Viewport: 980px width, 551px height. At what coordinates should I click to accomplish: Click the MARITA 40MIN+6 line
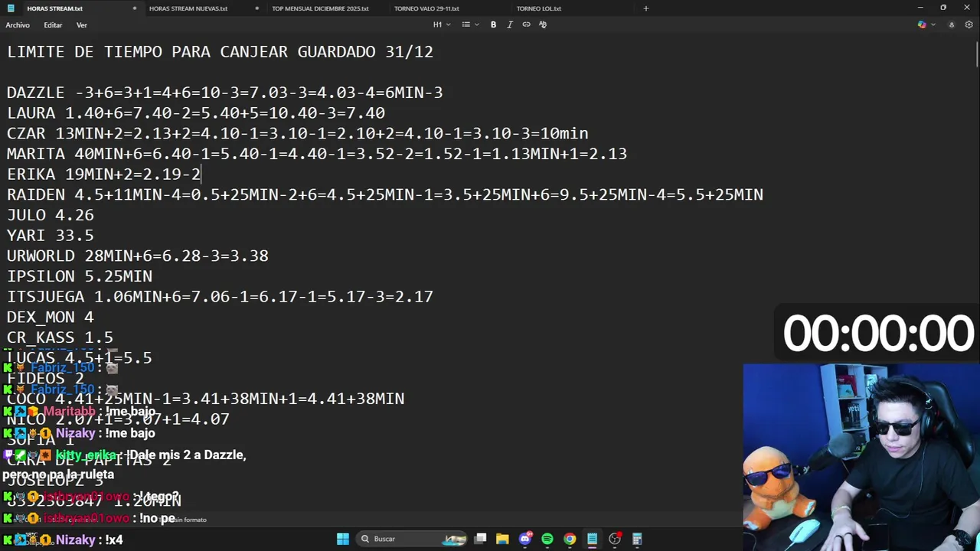[x=317, y=154]
